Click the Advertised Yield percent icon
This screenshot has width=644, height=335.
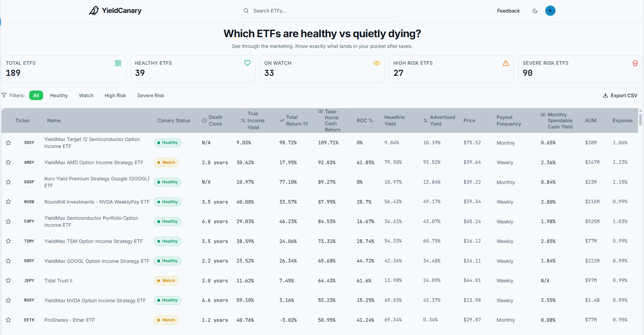425,121
